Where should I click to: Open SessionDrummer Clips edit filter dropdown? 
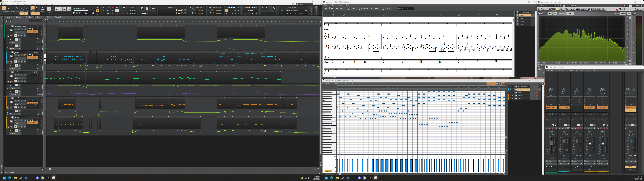(x=20, y=32)
